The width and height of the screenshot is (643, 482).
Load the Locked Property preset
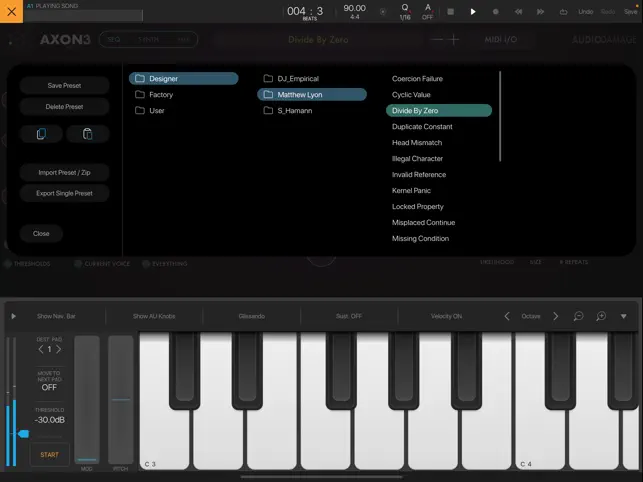[439, 206]
